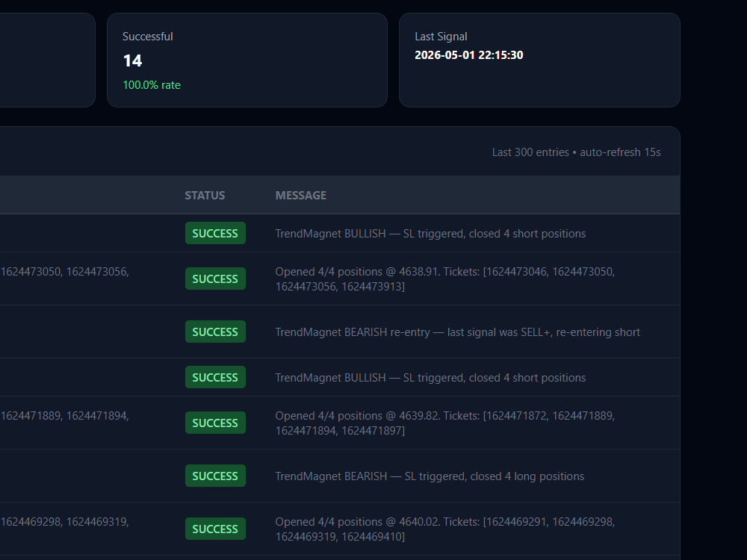Select the "TrendMagnet BEARISH re-entry" message
747x560 pixels.
coord(457,332)
